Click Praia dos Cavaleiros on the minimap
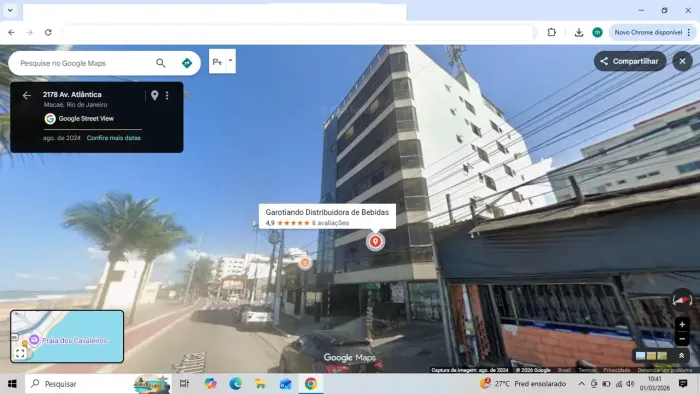The height and width of the screenshot is (394, 700). click(x=75, y=340)
